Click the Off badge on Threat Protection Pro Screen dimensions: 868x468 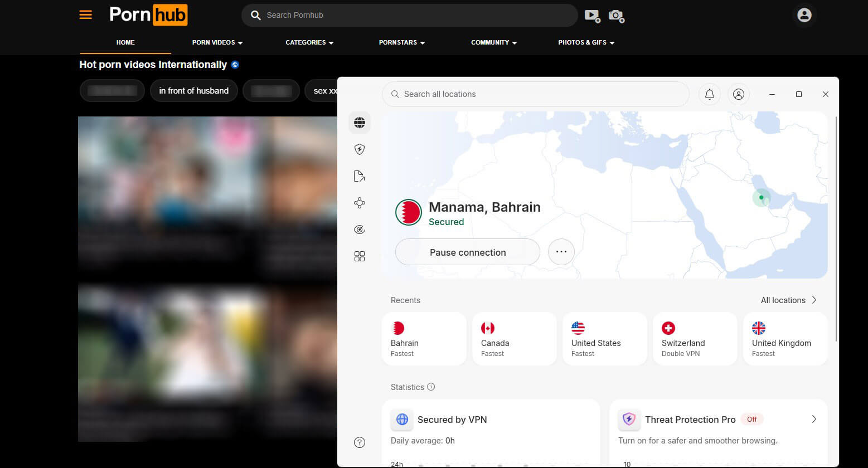[752, 419]
